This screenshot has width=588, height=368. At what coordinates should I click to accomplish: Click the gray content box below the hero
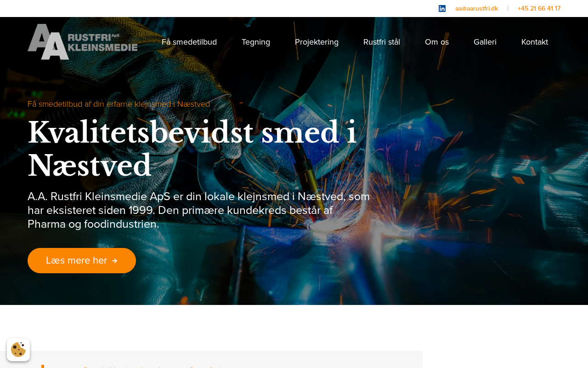coord(225,360)
